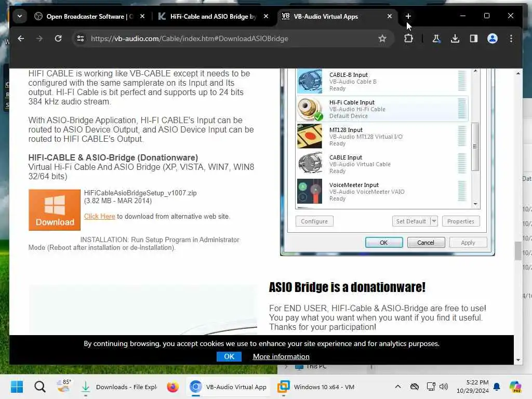Open the More information cookie link
Image resolution: width=532 pixels, height=399 pixels.
coord(281,356)
